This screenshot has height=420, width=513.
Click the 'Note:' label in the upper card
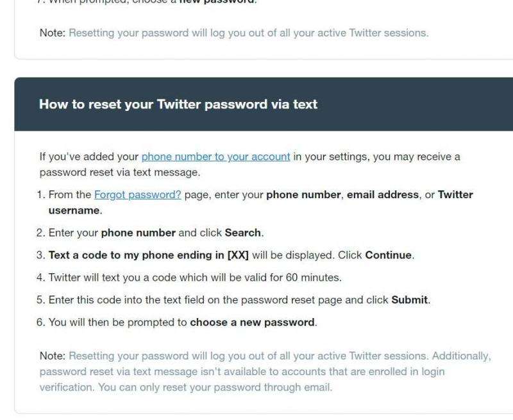tap(53, 32)
